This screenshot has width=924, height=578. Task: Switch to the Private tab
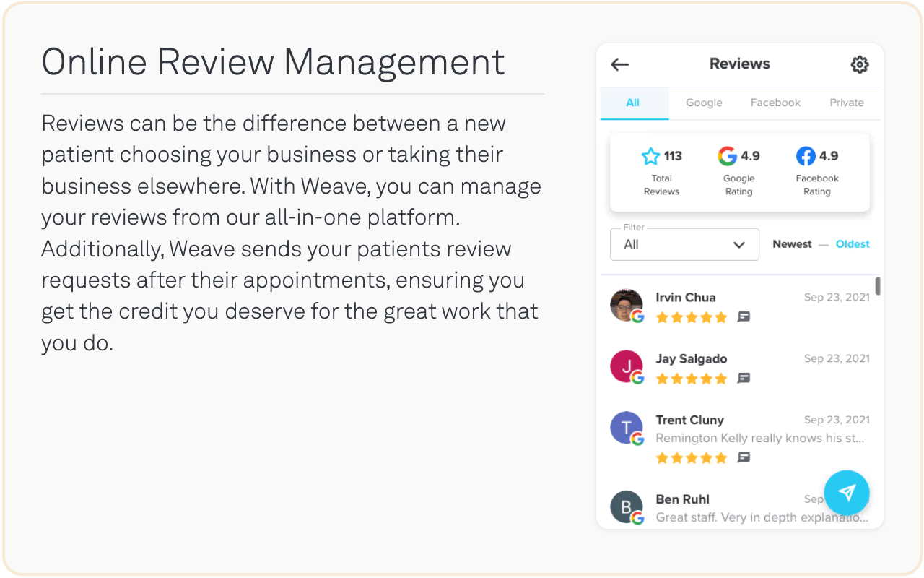[x=847, y=103]
